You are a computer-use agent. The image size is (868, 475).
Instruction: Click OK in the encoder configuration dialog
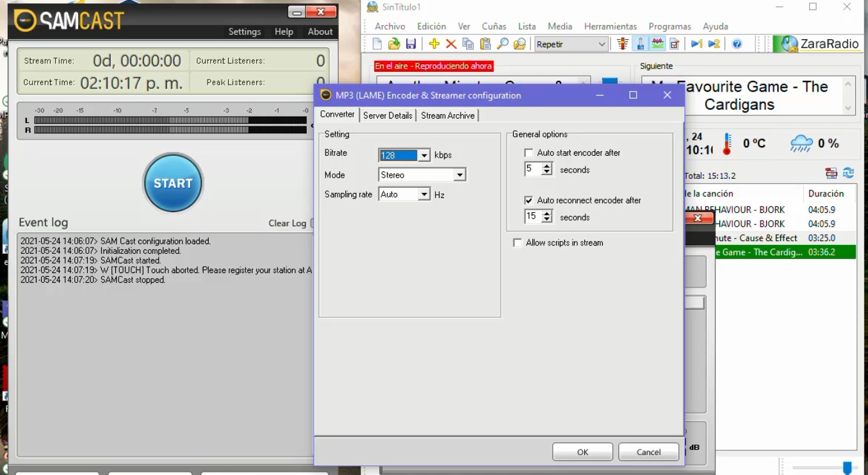pyautogui.click(x=582, y=452)
